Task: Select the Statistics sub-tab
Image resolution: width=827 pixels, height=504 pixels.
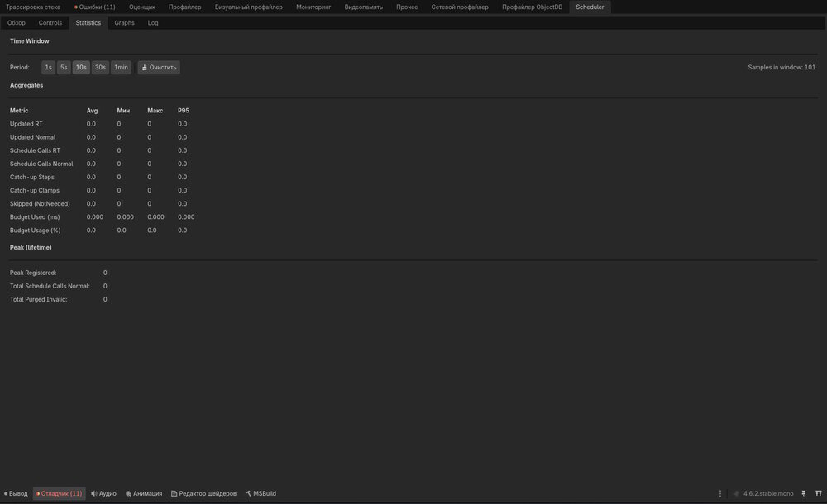Action: coord(88,22)
